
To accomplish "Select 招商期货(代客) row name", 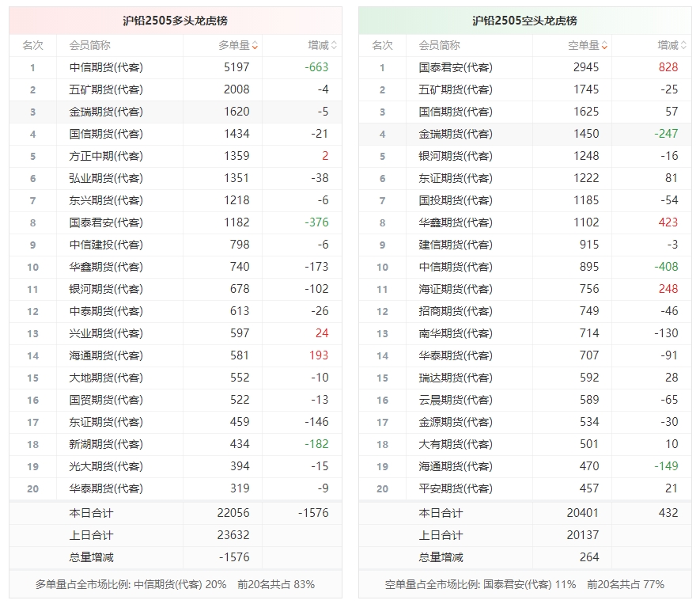I will [x=456, y=311].
